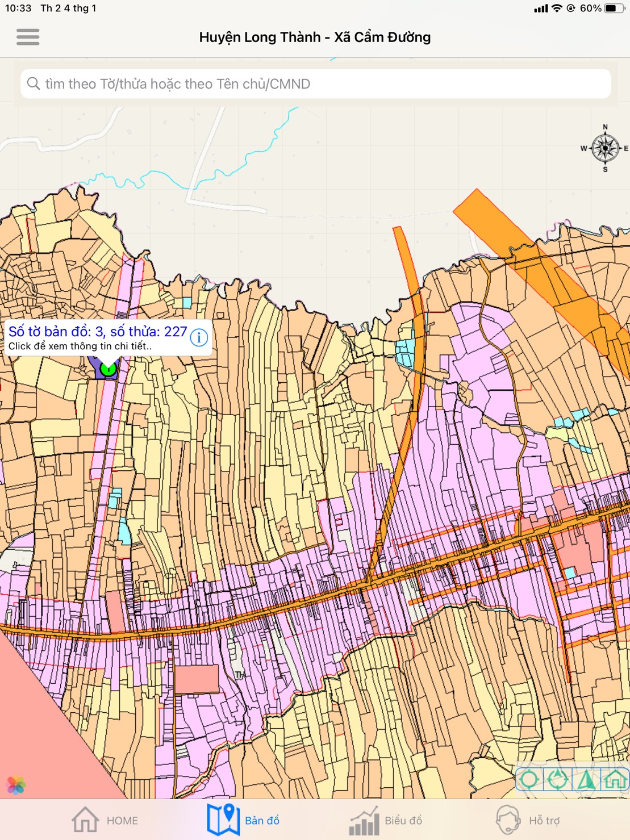The width and height of the screenshot is (630, 840).
Task: Select the Bản đồ tab
Action: (244, 820)
